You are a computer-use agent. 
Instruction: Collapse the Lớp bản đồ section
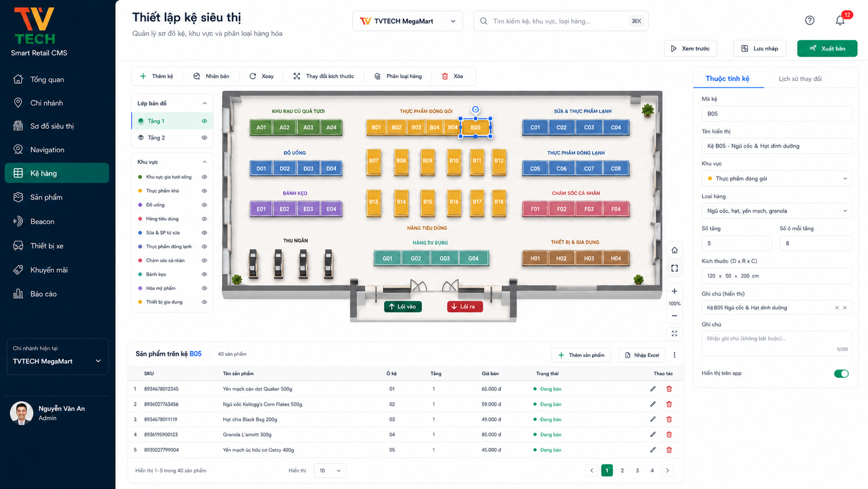(x=204, y=103)
